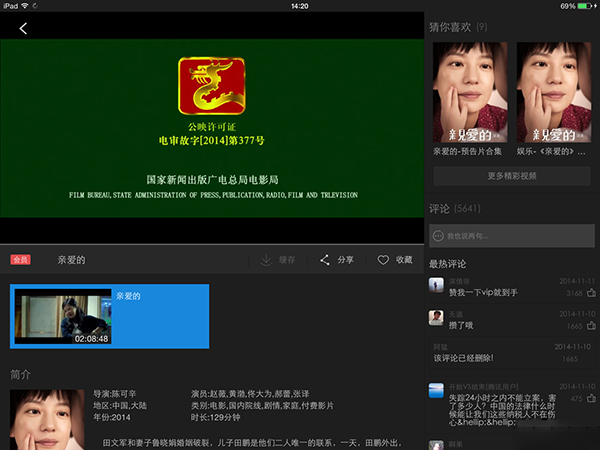
Task: Open the '亲爱的-预告片合集' recommended video
Action: [469, 97]
